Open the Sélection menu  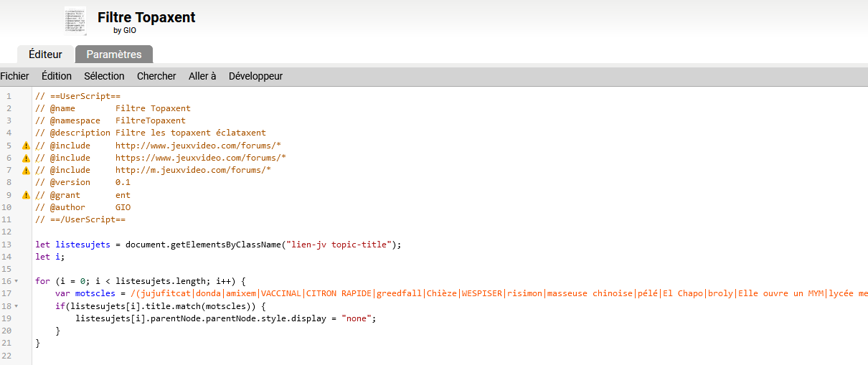(104, 76)
